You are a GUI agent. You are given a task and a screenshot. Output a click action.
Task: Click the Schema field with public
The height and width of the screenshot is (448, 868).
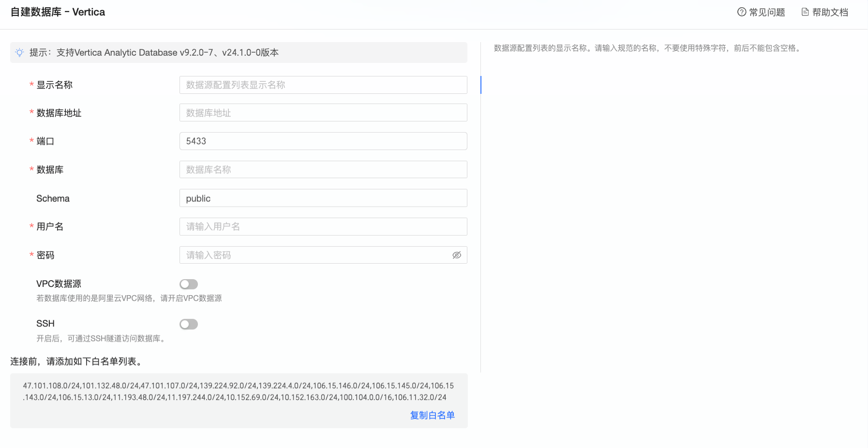(323, 198)
